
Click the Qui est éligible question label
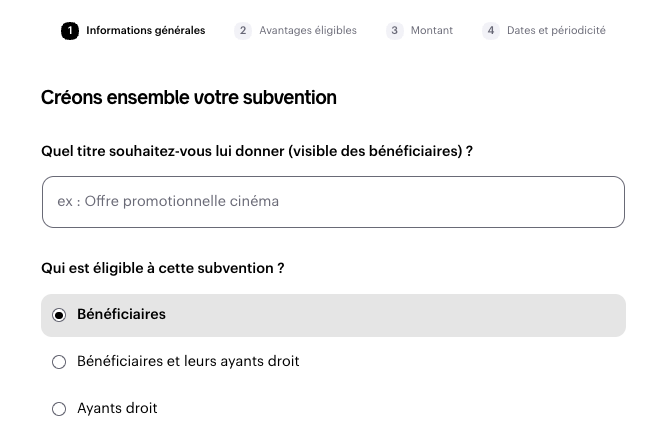point(163,269)
